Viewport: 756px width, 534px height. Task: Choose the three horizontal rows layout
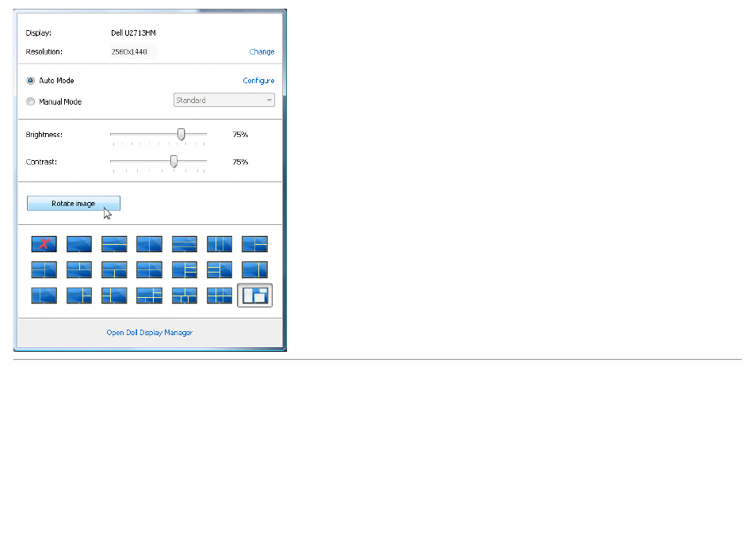pos(185,244)
